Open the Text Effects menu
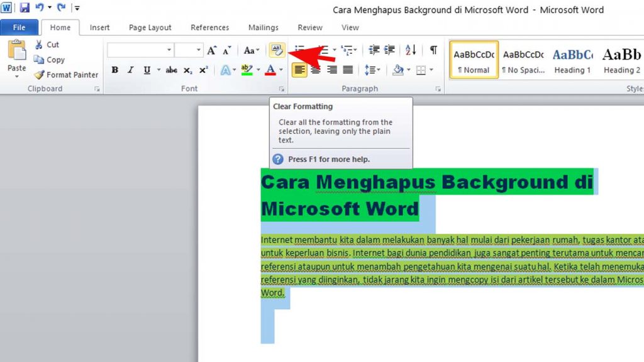The image size is (644, 362). point(228,70)
